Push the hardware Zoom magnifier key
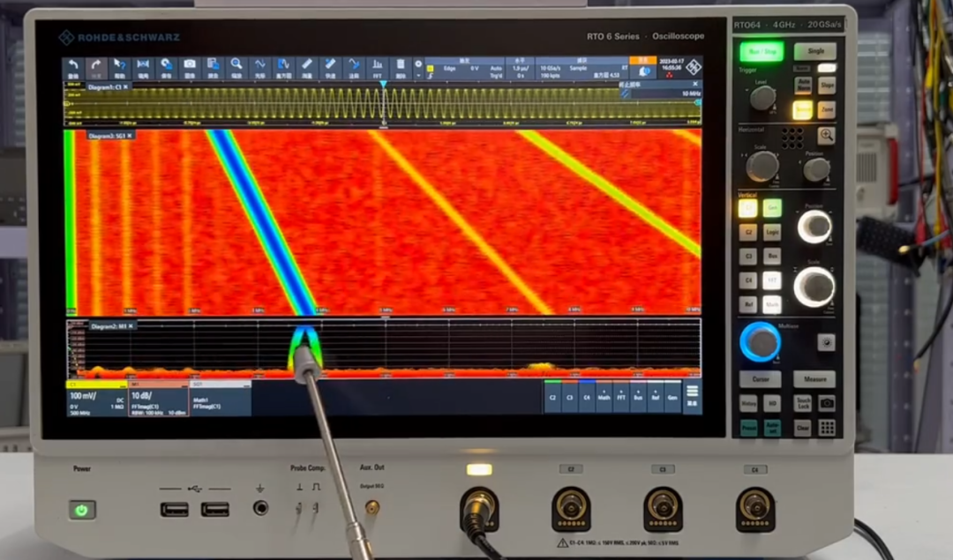 tap(826, 135)
